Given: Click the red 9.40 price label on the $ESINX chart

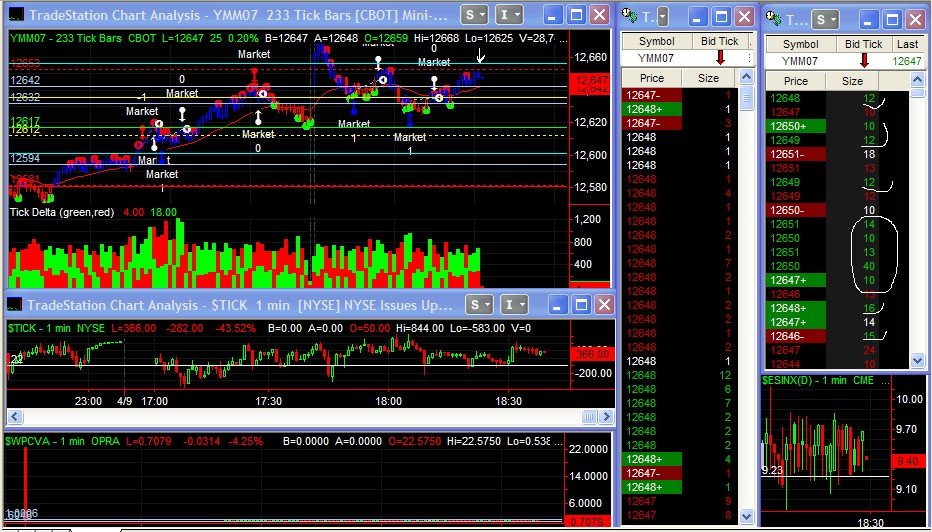Looking at the screenshot, I should pos(908,461).
